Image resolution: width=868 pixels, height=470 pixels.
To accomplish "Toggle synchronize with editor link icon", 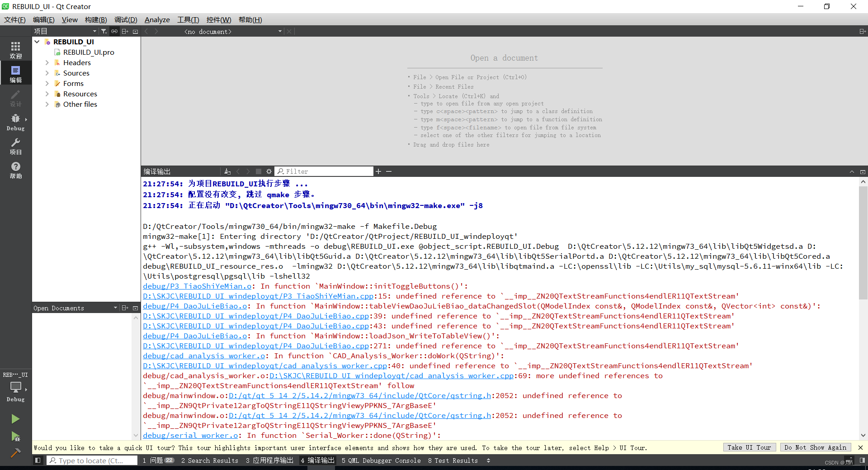I will [x=114, y=31].
